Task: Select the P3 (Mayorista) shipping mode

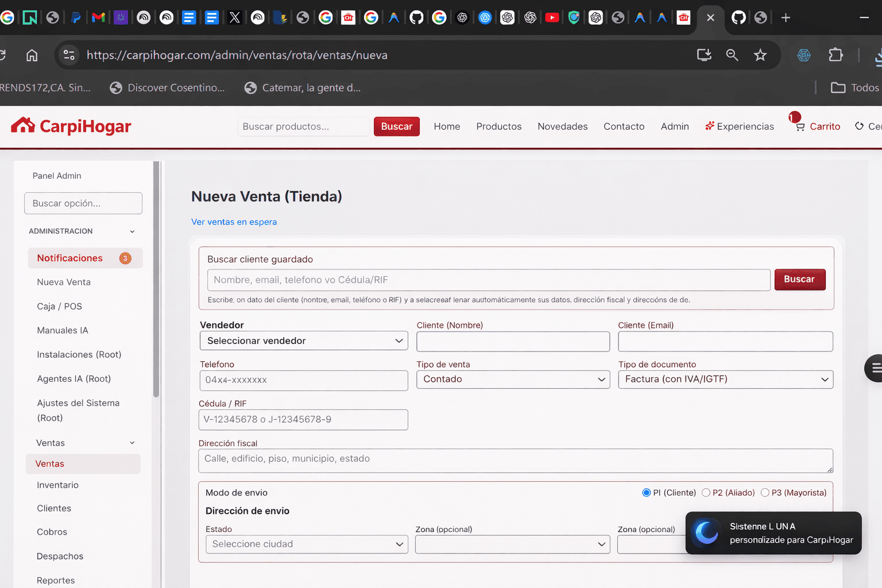Action: click(765, 492)
